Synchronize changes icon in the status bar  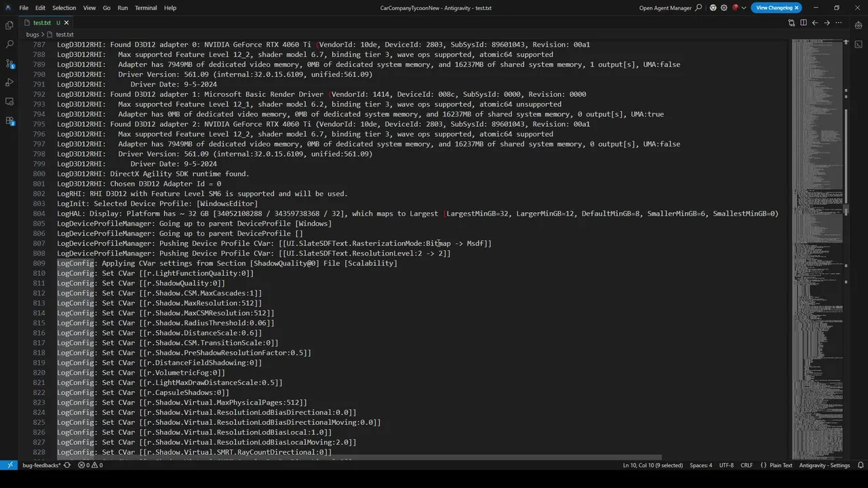coord(66,465)
